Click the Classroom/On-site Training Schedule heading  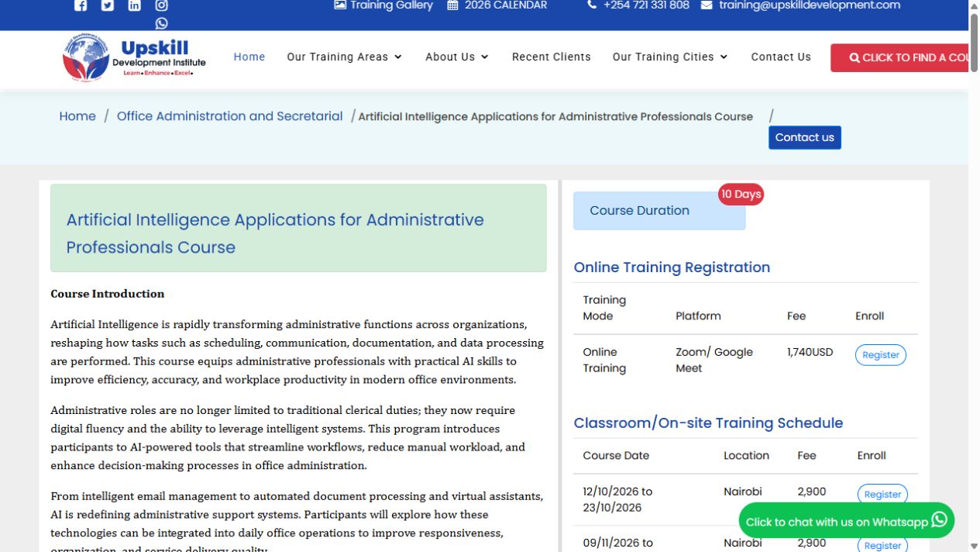point(708,423)
